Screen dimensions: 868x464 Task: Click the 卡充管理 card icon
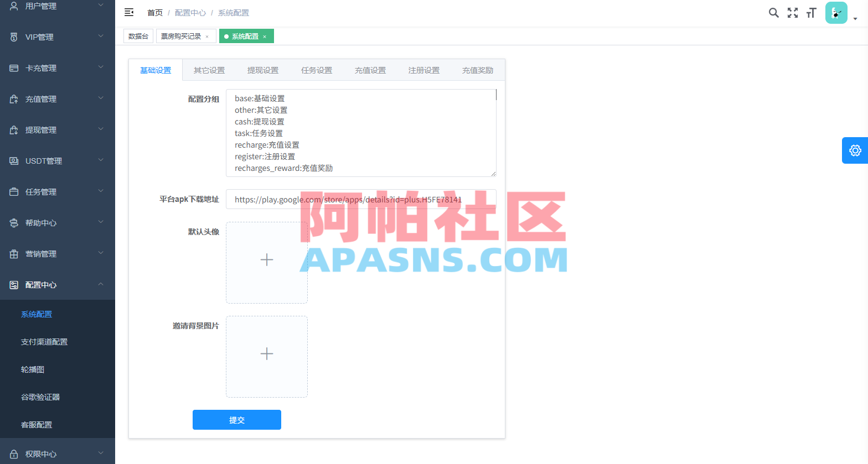(x=14, y=68)
